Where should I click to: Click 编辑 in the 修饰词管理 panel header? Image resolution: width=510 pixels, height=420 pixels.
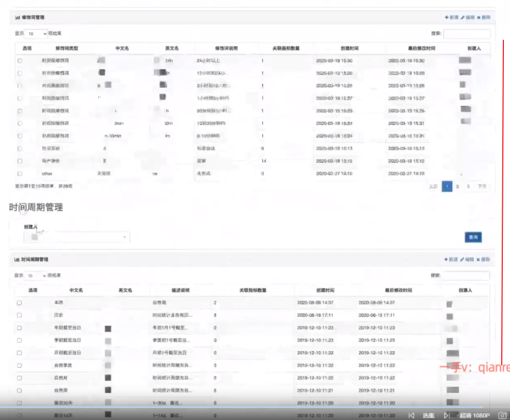click(x=468, y=18)
